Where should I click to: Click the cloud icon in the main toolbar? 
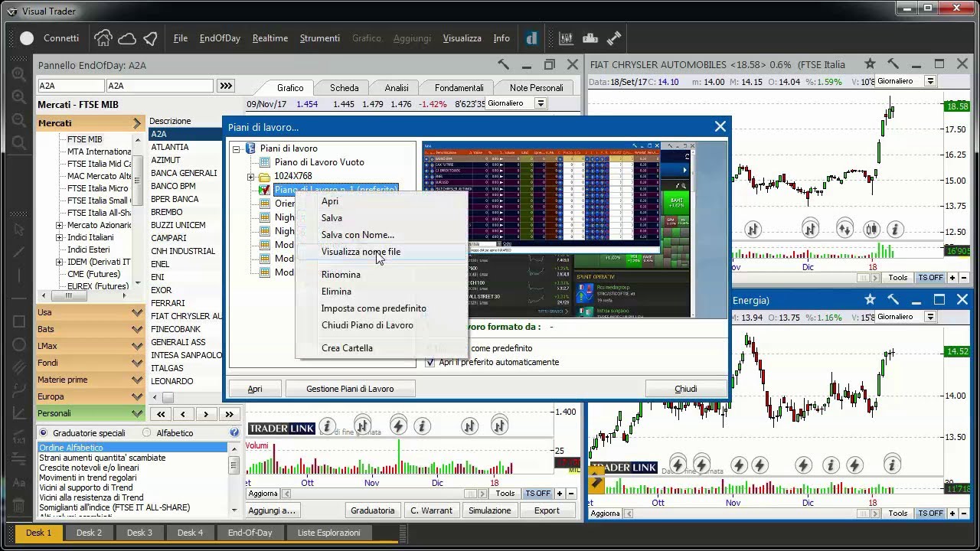pyautogui.click(x=127, y=38)
